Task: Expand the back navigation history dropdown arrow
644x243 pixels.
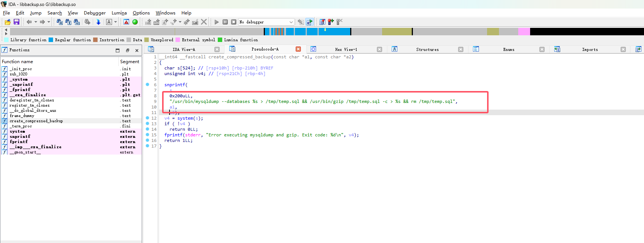Action: (36, 22)
